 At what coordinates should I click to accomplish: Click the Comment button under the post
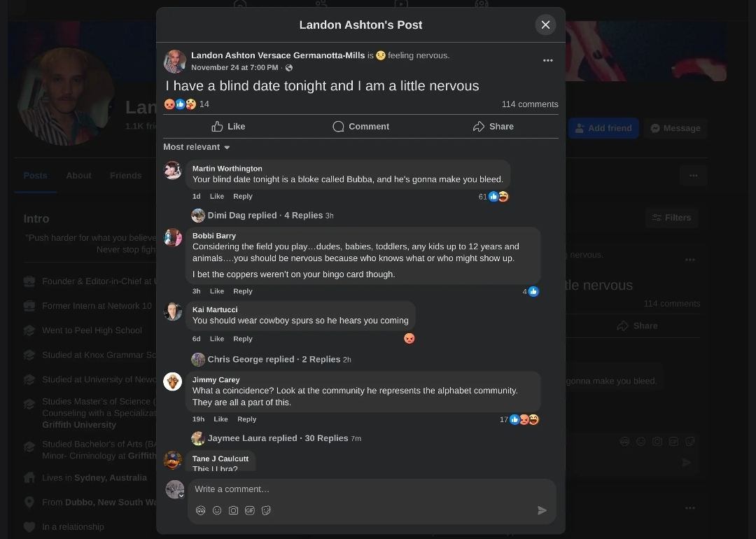tap(360, 127)
